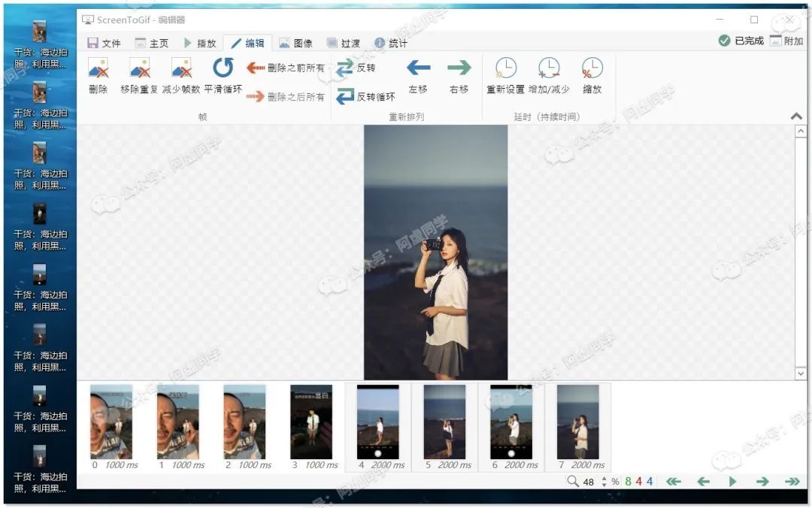Open the 主页 home tab
The height and width of the screenshot is (508, 812).
152,43
